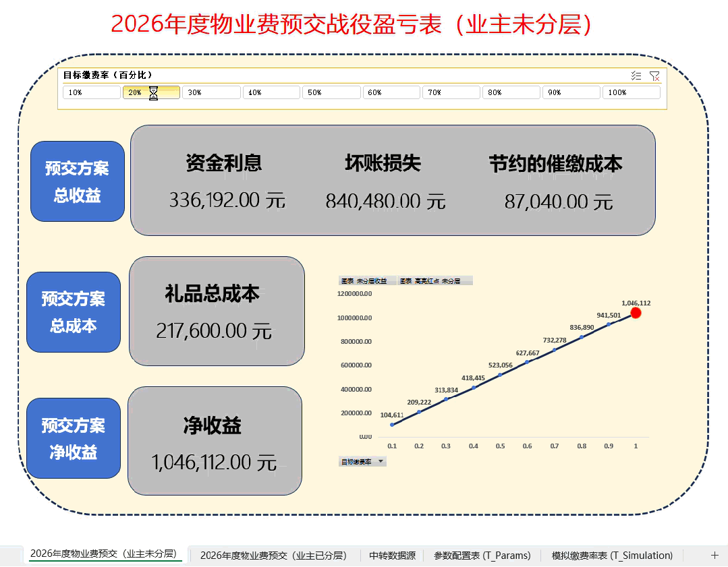Select the 100% slicer option

point(631,92)
